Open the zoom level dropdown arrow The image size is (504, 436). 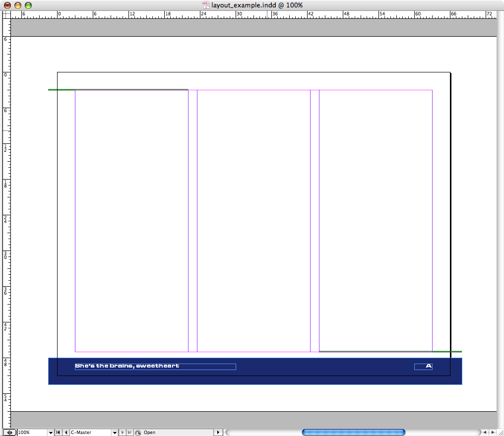[x=51, y=433]
